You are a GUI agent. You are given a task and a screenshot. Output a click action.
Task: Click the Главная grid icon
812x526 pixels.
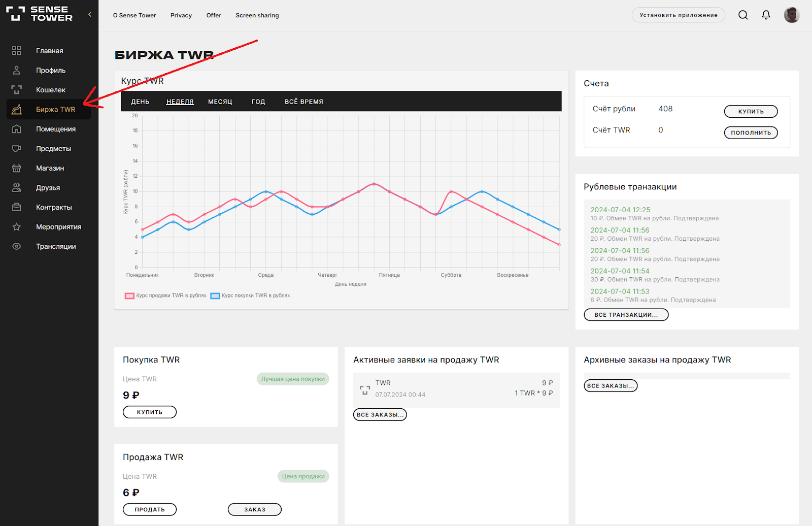(x=17, y=51)
